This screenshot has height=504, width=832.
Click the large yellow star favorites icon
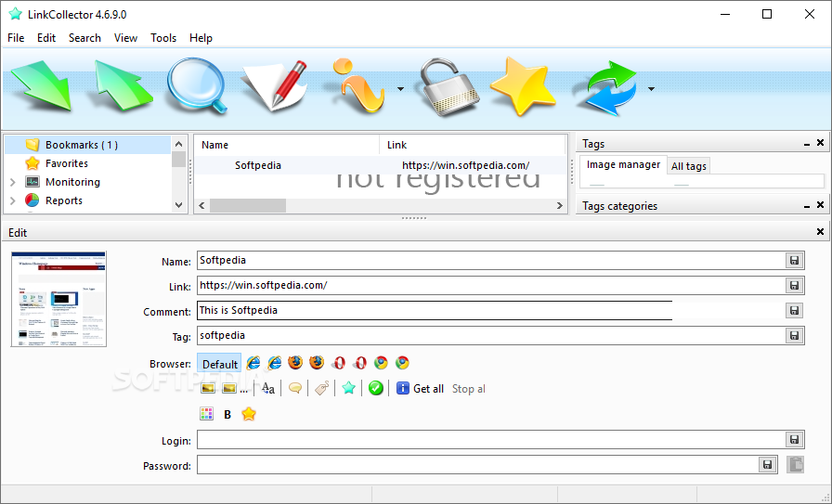[523, 86]
